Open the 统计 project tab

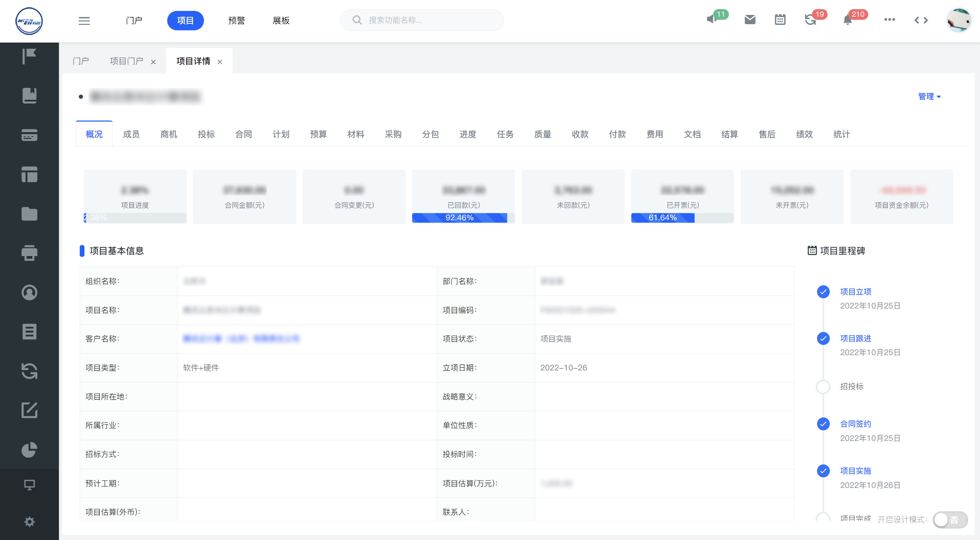coord(841,134)
